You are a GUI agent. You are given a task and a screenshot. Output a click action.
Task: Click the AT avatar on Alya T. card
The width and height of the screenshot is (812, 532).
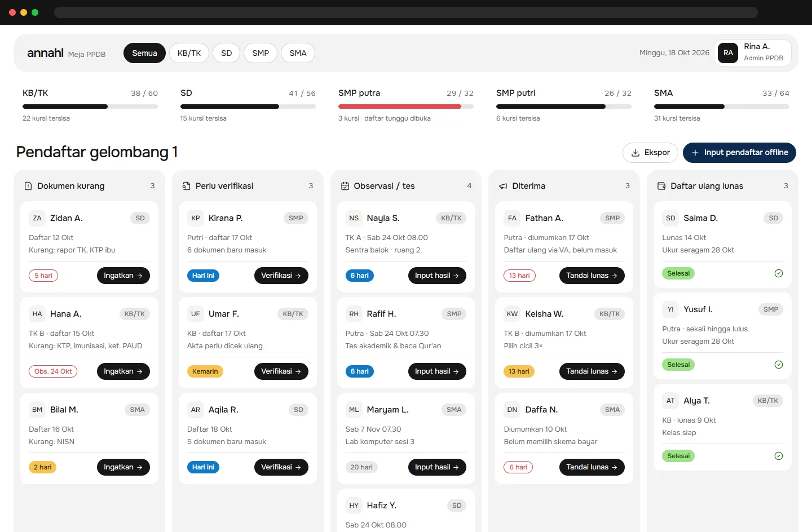[x=670, y=401]
